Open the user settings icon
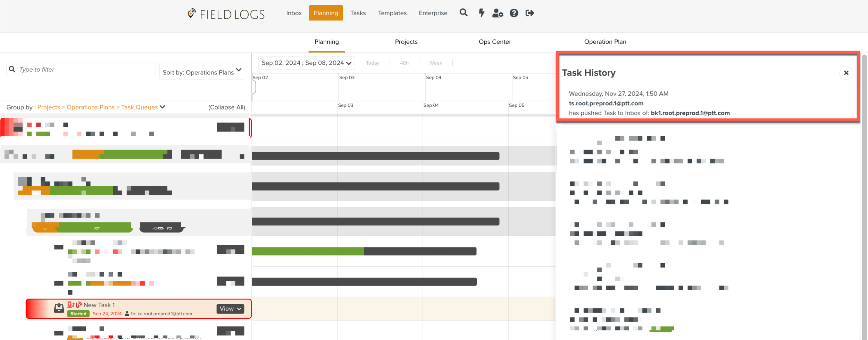 497,13
